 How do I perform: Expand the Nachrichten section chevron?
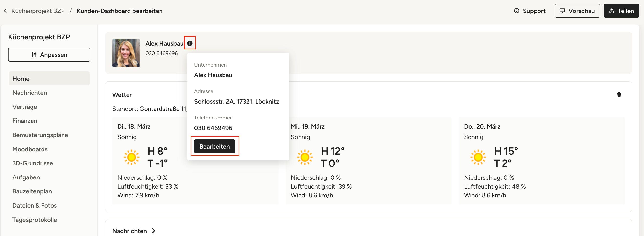[x=154, y=231]
